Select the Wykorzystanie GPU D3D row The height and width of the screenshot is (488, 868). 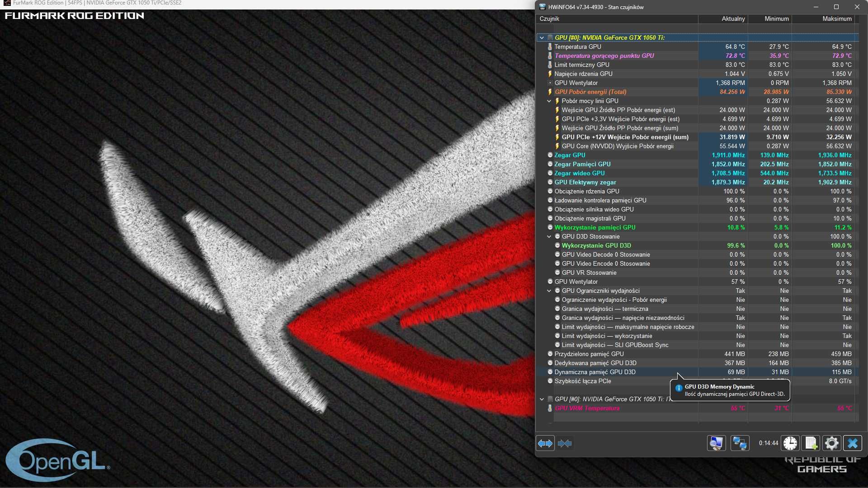[697, 245]
